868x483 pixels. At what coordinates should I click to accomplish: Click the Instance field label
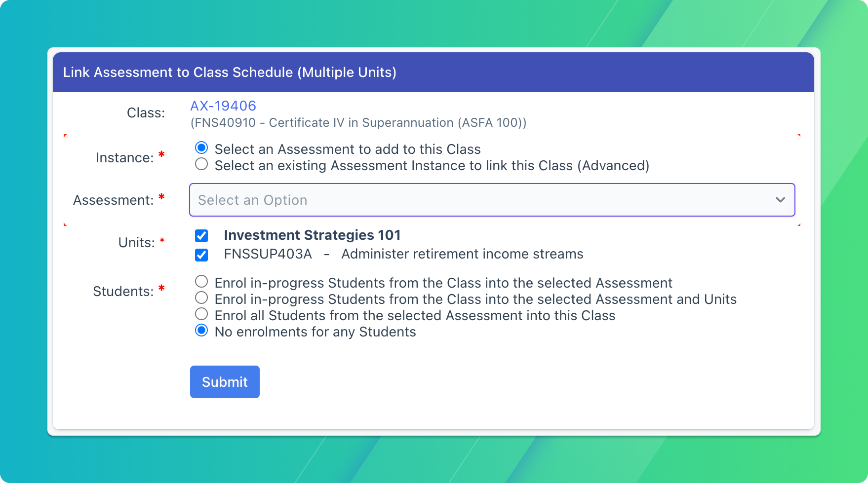tap(124, 157)
